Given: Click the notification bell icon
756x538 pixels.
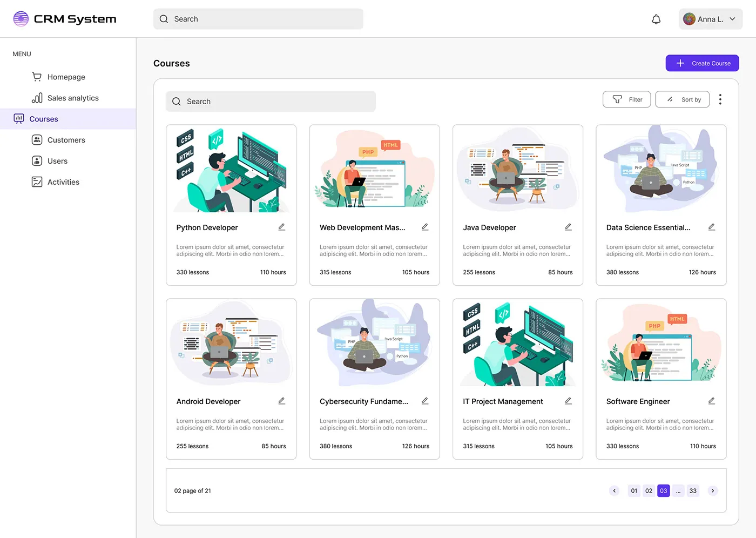Looking at the screenshot, I should point(656,18).
